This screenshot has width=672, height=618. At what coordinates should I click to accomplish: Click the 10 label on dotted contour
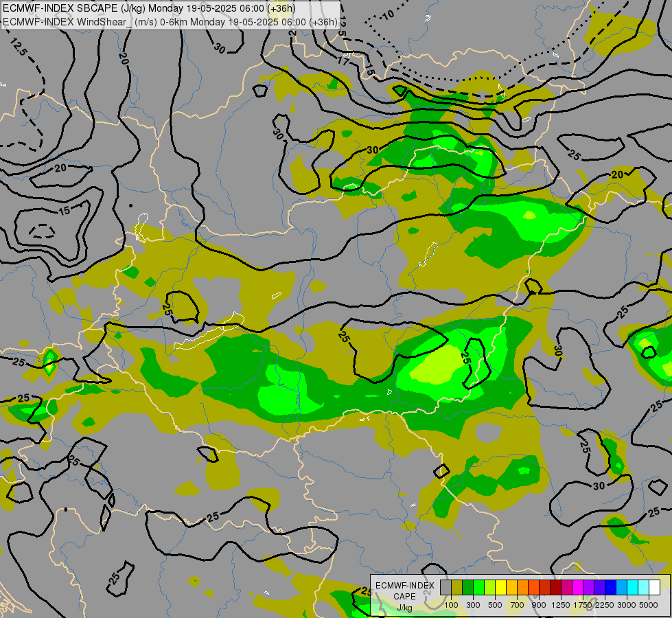pos(388,15)
